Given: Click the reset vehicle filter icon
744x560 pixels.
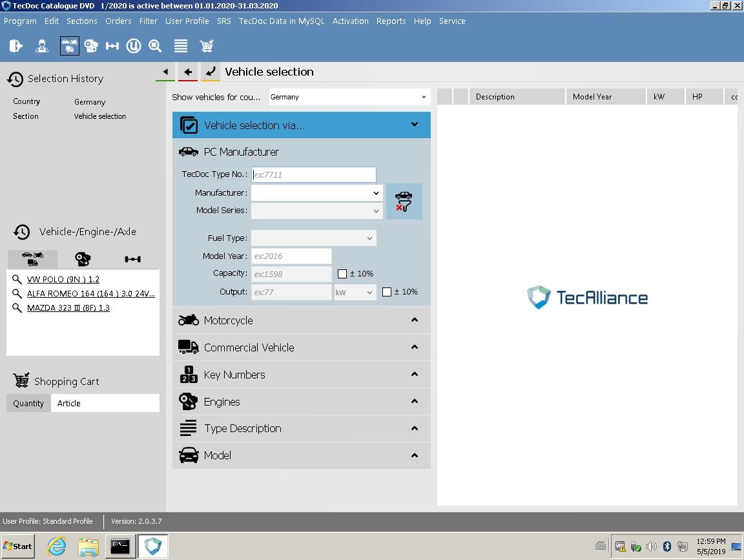Looking at the screenshot, I should (404, 202).
